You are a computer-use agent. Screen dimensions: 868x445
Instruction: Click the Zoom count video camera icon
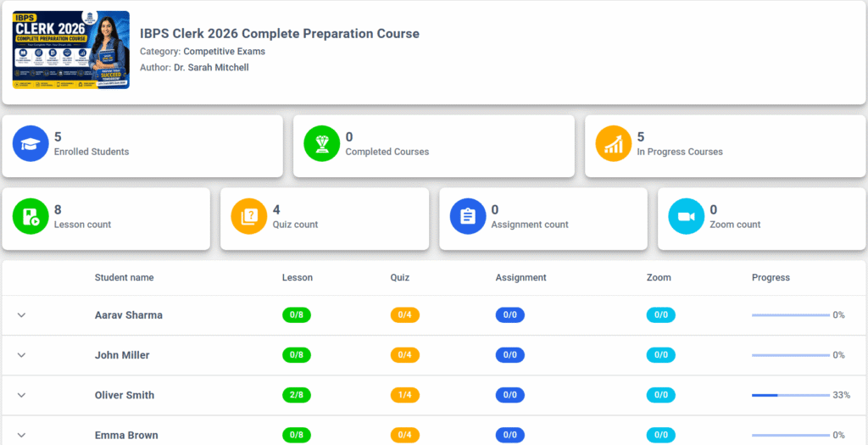click(x=687, y=217)
